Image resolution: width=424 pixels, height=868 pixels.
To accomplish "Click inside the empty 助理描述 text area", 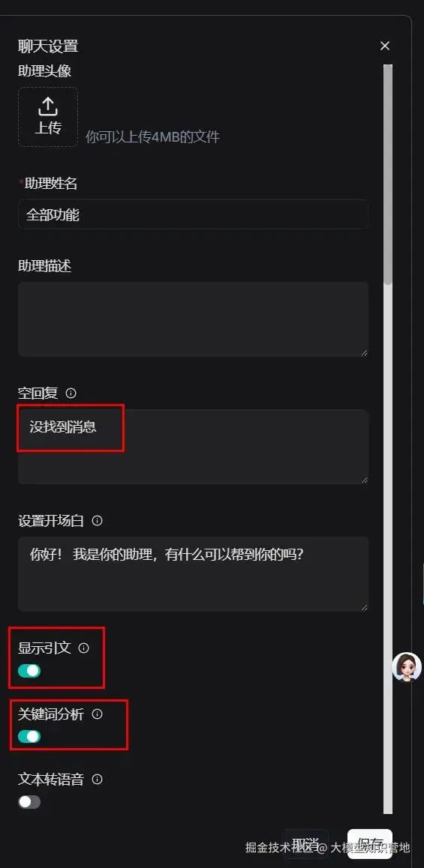I will (x=193, y=319).
